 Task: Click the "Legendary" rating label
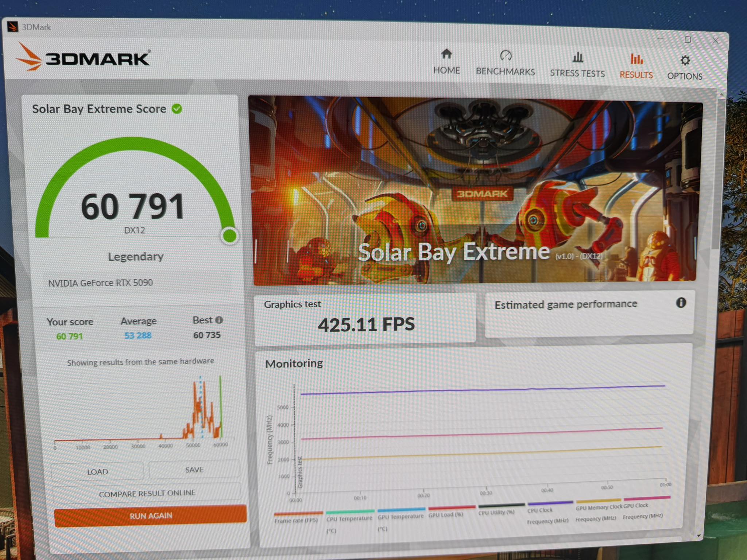pos(136,257)
